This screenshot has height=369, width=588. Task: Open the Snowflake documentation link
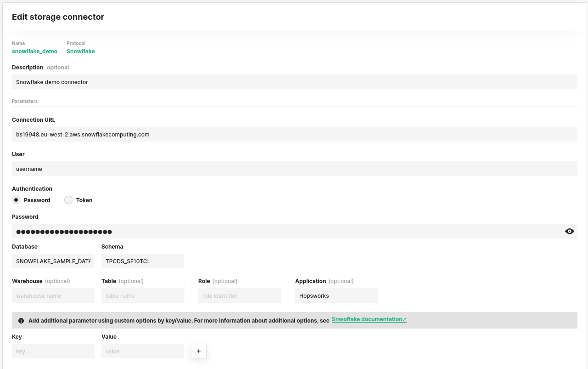tap(369, 319)
